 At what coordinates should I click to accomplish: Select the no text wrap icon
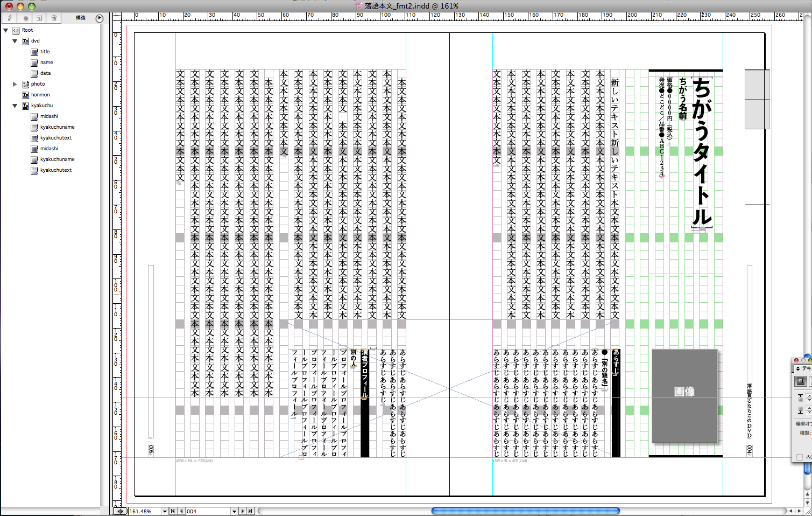tap(801, 381)
